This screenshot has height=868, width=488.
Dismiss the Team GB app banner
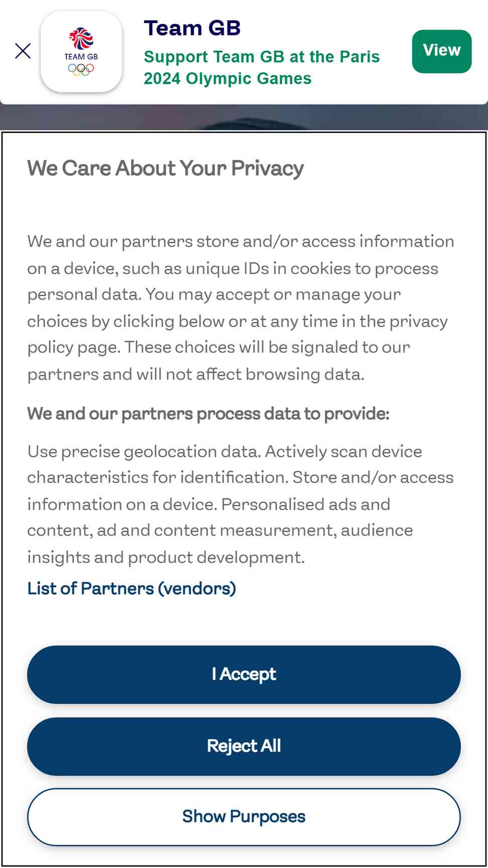pos(23,51)
